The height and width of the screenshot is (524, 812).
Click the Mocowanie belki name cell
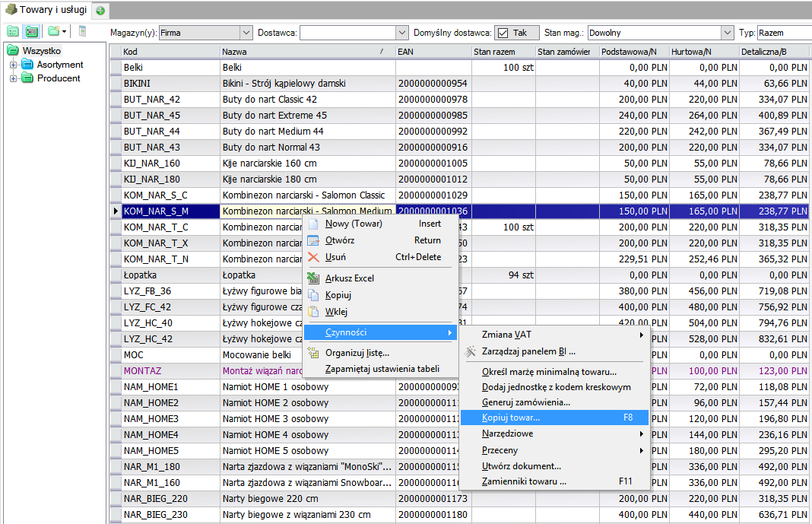tap(262, 355)
